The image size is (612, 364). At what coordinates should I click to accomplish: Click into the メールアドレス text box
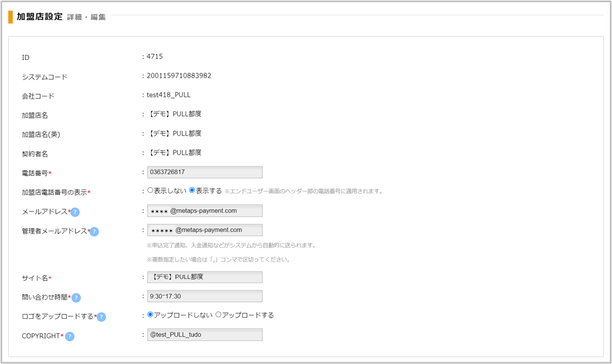tap(204, 211)
